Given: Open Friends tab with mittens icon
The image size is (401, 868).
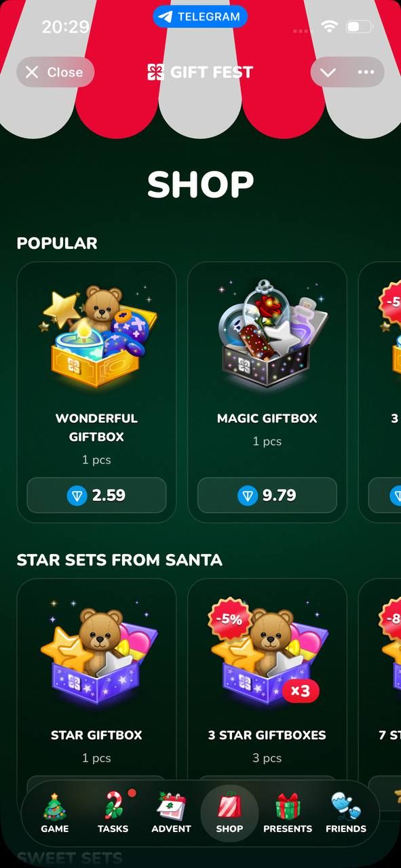Looking at the screenshot, I should 346,813.
